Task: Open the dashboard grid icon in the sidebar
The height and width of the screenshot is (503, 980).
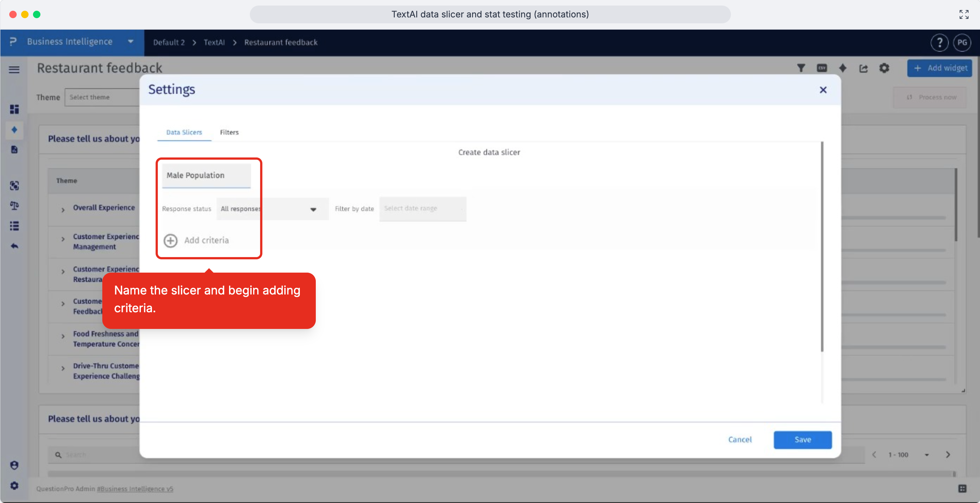Action: click(x=14, y=110)
